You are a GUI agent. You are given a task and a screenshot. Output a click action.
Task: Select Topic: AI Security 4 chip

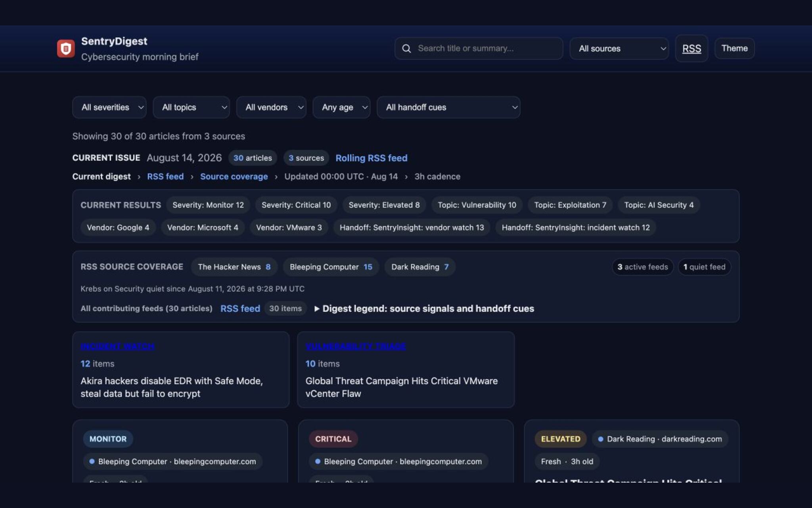(659, 205)
